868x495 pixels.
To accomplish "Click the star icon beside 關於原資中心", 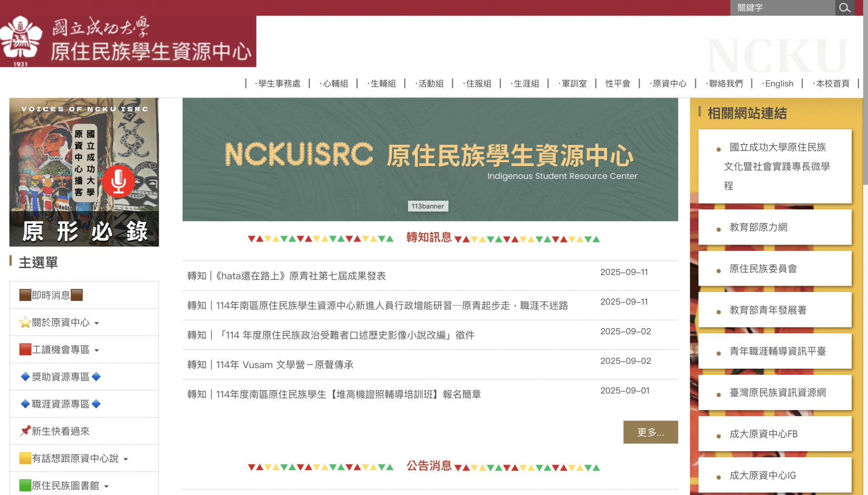I will click(x=25, y=322).
